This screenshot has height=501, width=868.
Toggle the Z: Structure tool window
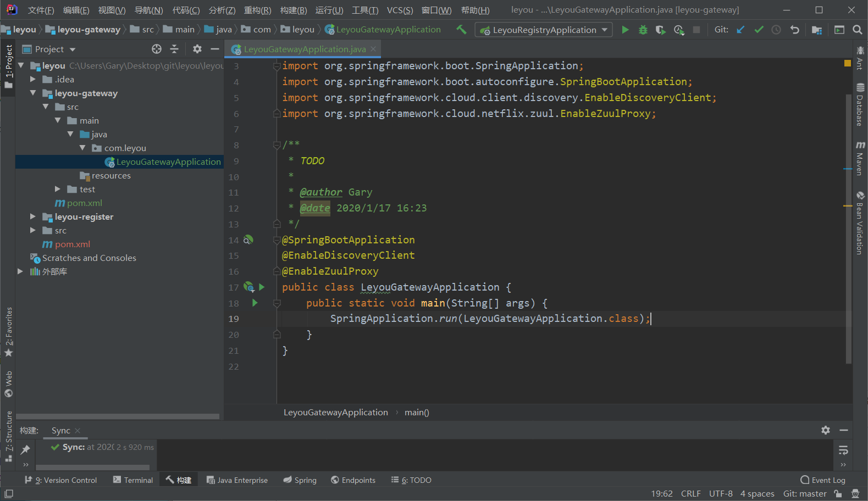tap(8, 437)
